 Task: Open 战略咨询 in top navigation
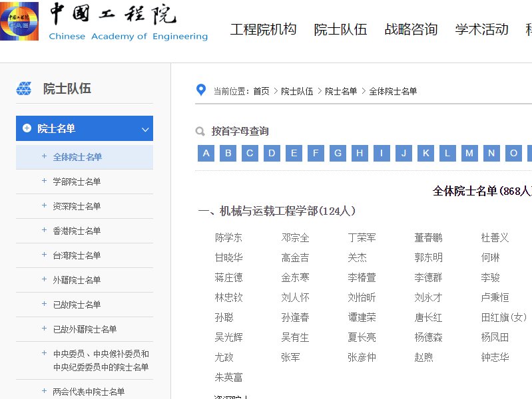click(411, 29)
